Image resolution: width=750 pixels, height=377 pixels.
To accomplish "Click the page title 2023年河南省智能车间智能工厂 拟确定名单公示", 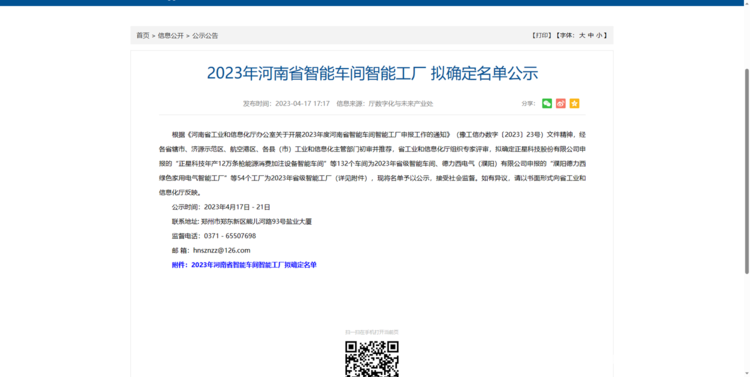I will point(373,73).
